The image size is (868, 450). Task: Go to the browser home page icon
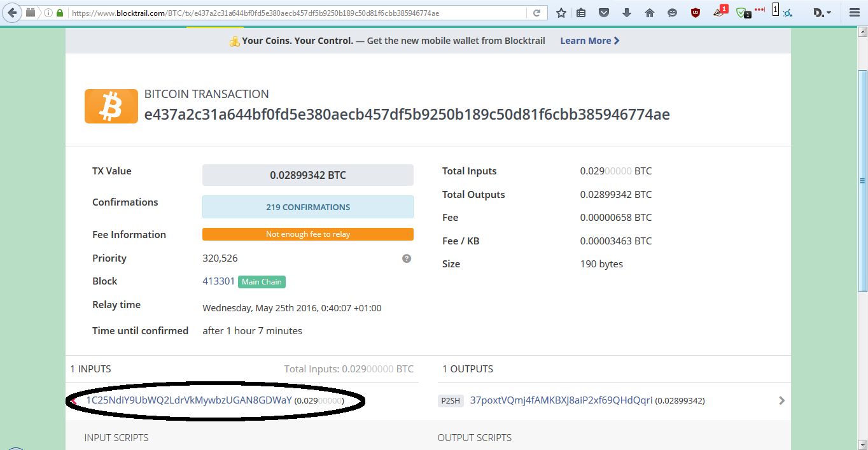click(650, 13)
